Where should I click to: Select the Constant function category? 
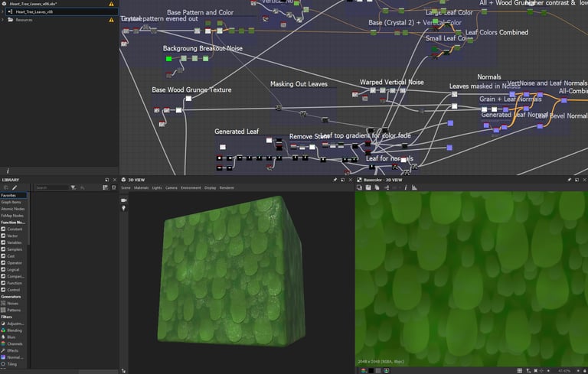(14, 229)
